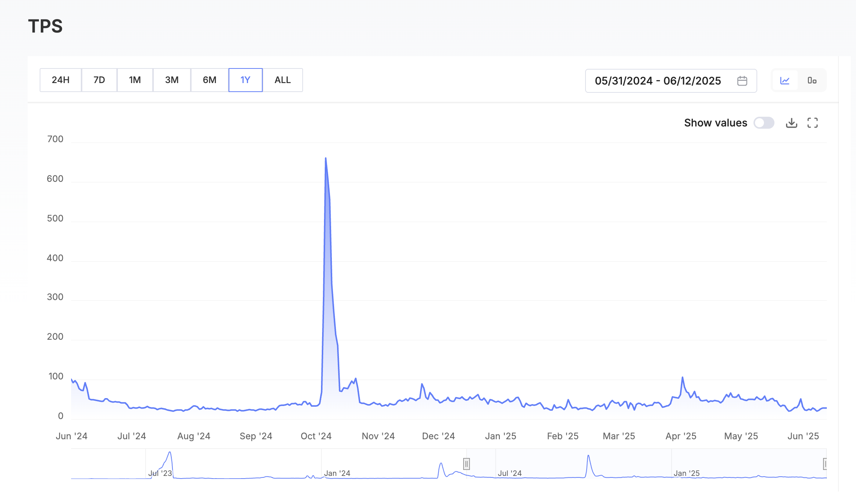Switch to bar chart view
856x504 pixels.
[x=811, y=80]
